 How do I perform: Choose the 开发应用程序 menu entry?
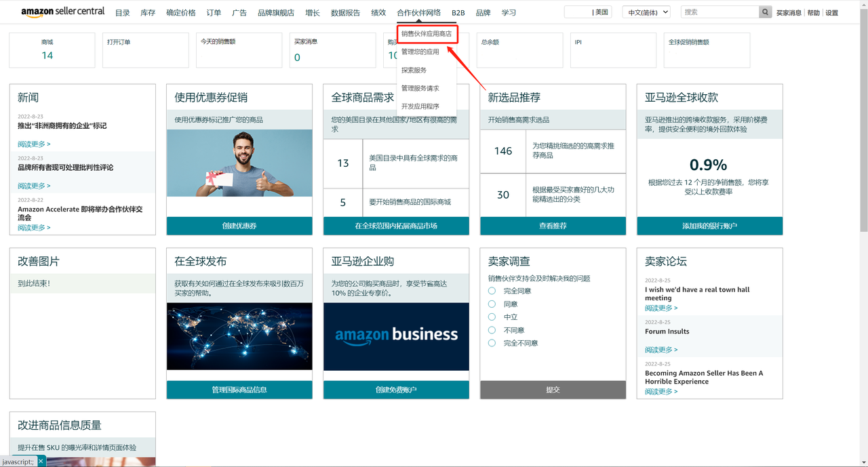pos(420,106)
